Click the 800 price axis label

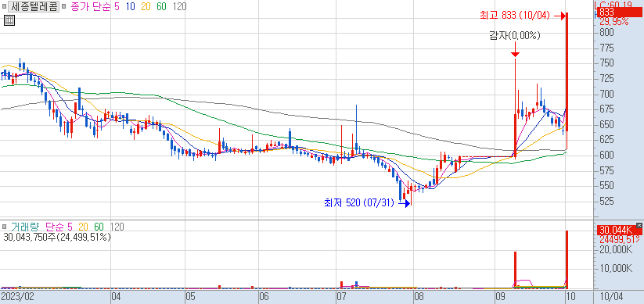pyautogui.click(x=607, y=32)
